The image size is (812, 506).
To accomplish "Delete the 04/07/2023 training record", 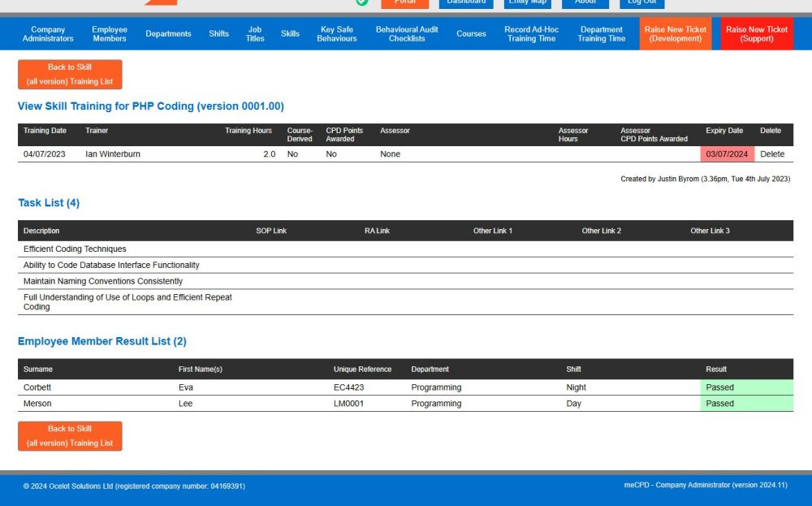I will [772, 154].
